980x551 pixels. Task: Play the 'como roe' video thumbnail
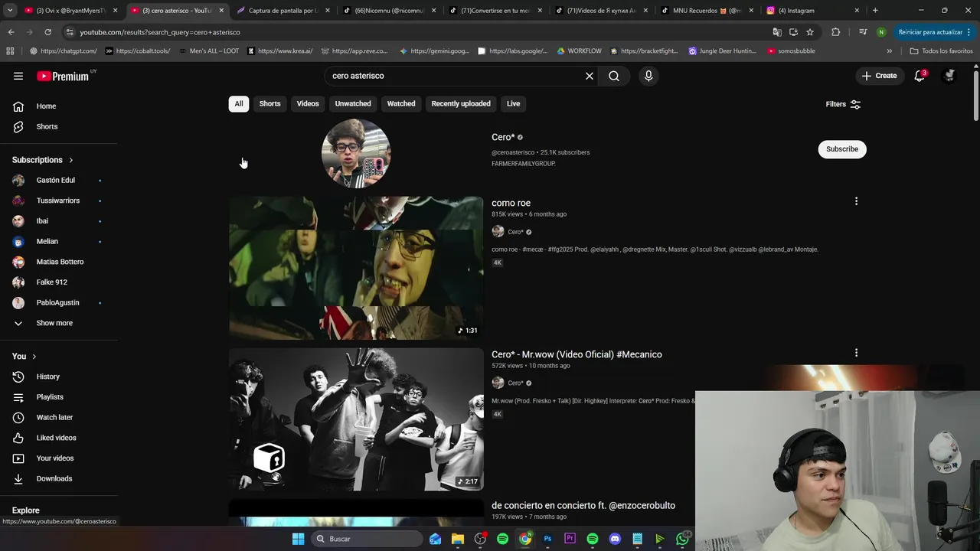click(356, 268)
